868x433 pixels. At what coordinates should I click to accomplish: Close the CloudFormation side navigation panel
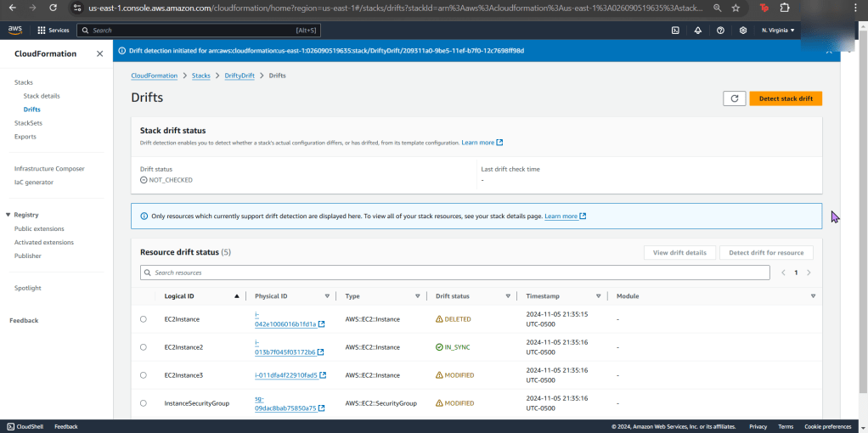(x=99, y=53)
